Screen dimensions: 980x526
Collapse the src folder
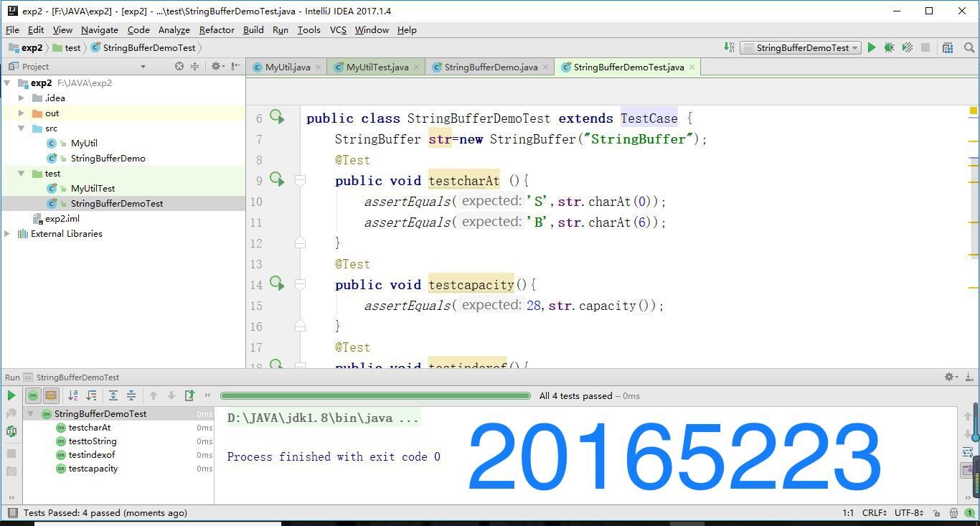pyautogui.click(x=22, y=128)
